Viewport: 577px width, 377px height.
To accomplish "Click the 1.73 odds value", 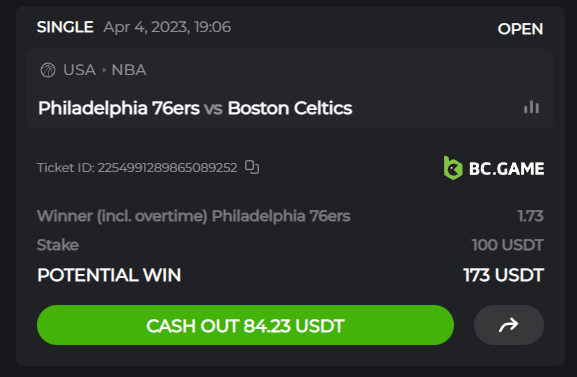I will pos(530,216).
